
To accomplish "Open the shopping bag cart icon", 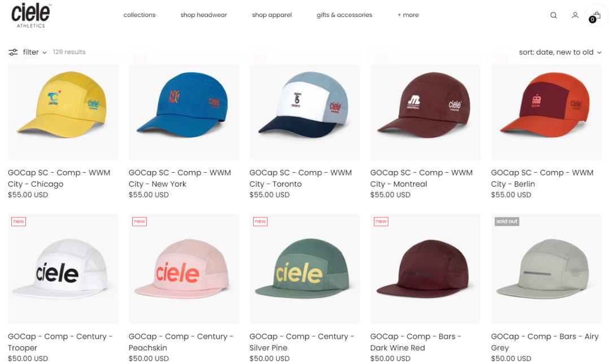I will pos(596,16).
